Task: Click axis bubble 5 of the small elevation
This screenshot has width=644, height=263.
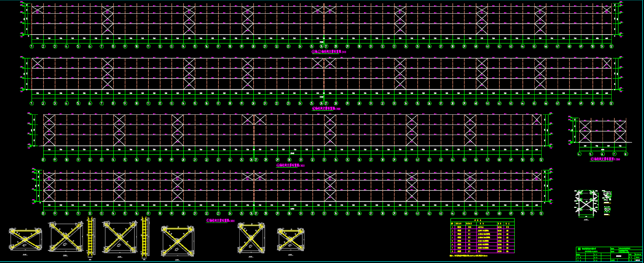Action: 591,154
